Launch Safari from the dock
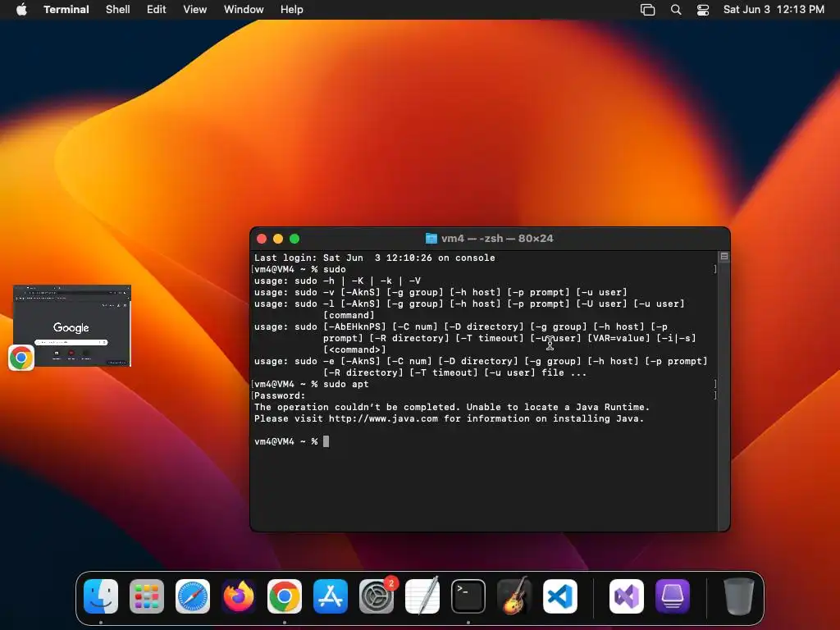Screen dimensions: 840x630 pyautogui.click(x=193, y=596)
